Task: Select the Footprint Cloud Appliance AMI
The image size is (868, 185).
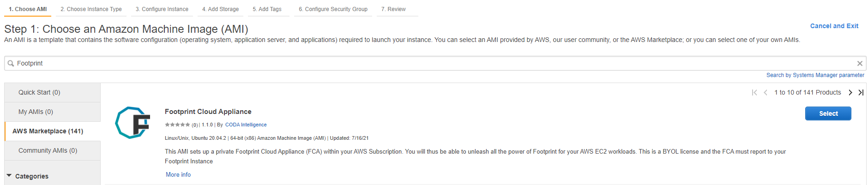Action: [x=828, y=113]
